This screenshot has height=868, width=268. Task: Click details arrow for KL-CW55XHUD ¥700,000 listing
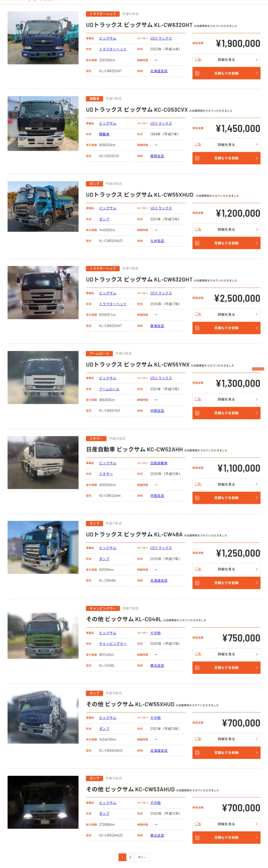(x=257, y=739)
